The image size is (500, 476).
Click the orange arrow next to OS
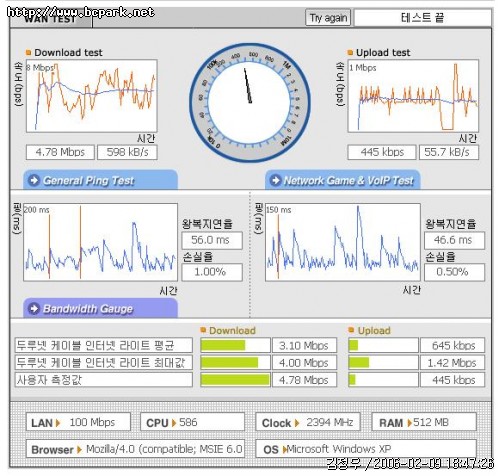tap(285, 450)
